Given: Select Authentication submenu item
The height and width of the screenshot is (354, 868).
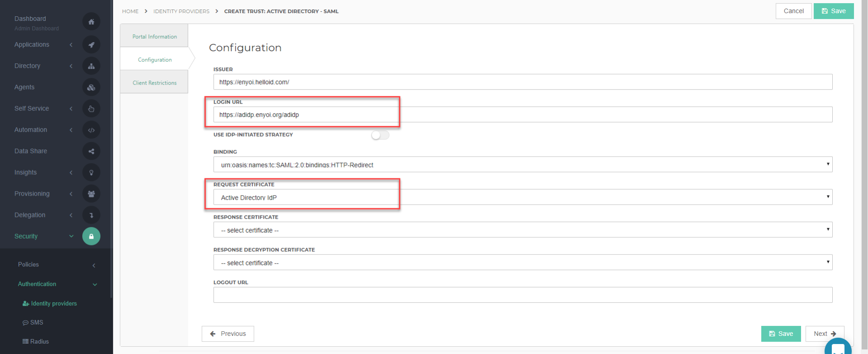Looking at the screenshot, I should 37,284.
